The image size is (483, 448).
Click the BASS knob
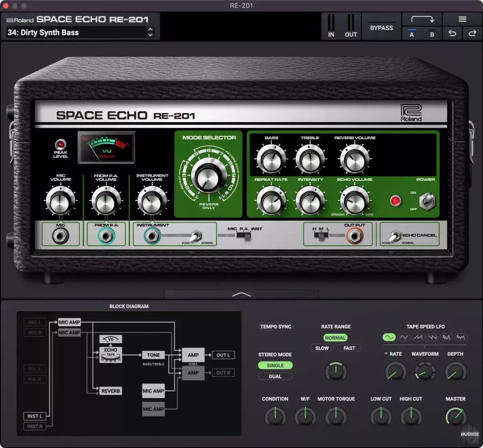271,159
